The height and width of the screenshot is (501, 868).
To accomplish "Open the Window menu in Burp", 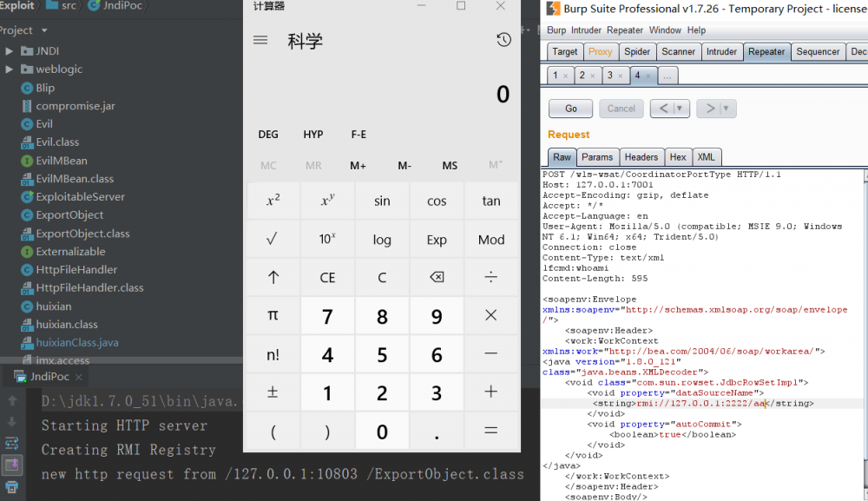I will [665, 30].
